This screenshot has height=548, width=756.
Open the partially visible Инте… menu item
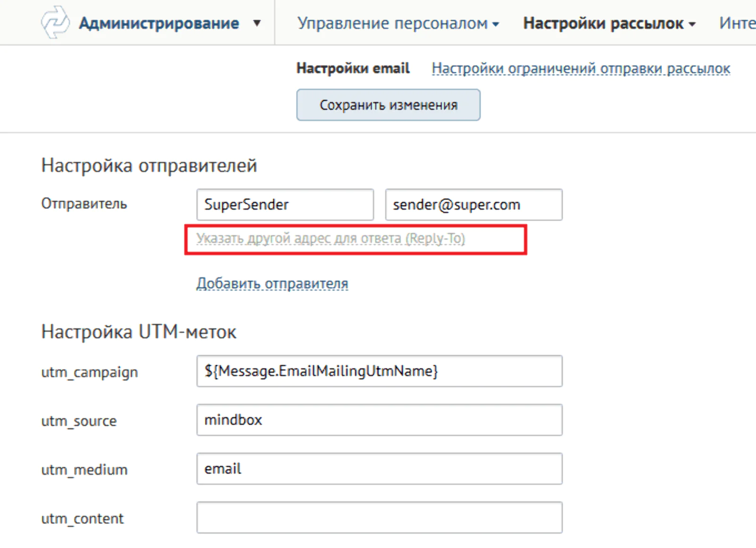pos(737,23)
